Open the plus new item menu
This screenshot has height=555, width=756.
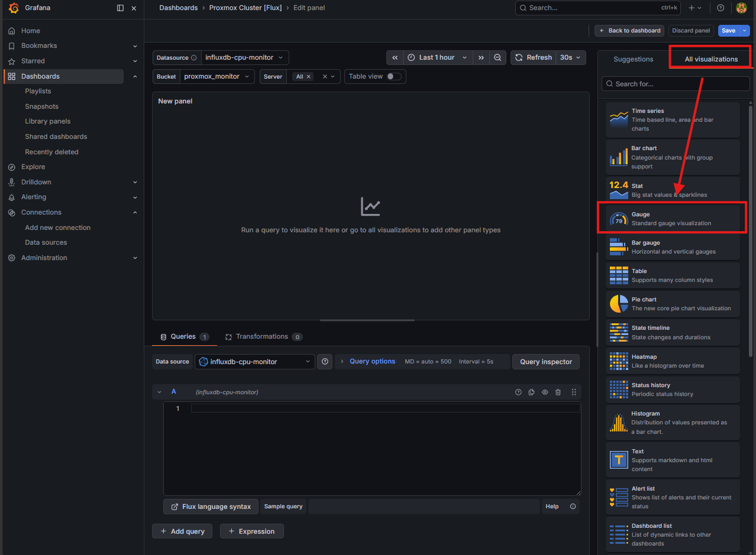[695, 8]
